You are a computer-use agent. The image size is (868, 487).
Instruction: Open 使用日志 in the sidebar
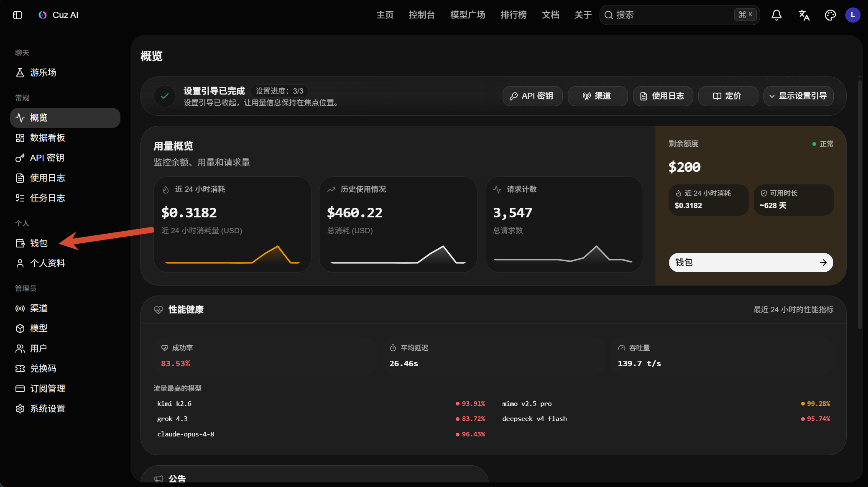[65, 178]
